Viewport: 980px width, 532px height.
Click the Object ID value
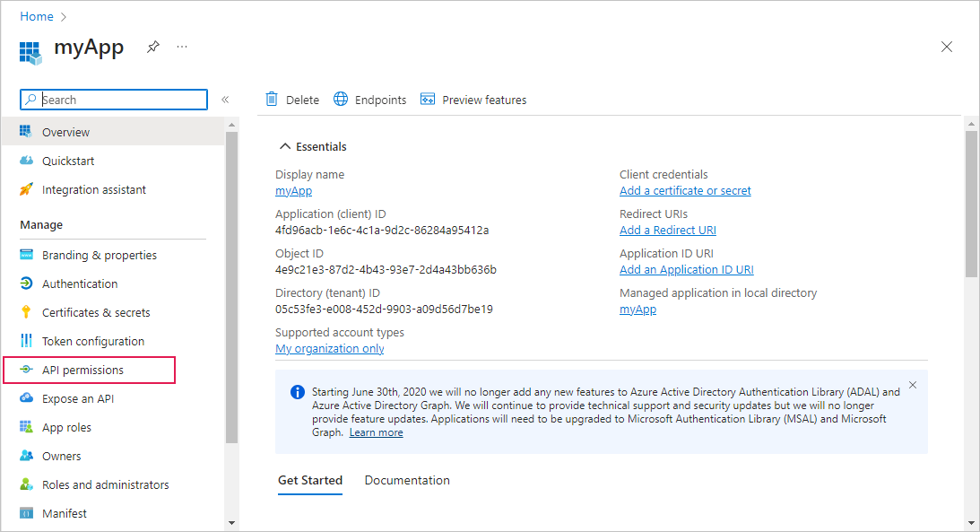[386, 269]
